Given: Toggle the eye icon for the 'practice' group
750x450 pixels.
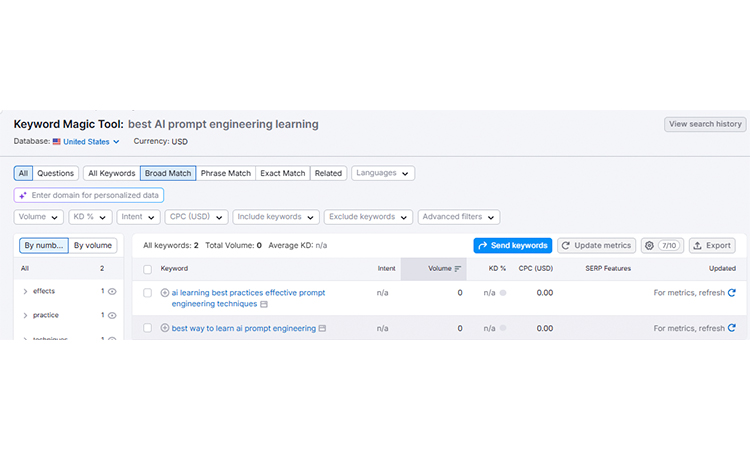Looking at the screenshot, I should click(112, 315).
